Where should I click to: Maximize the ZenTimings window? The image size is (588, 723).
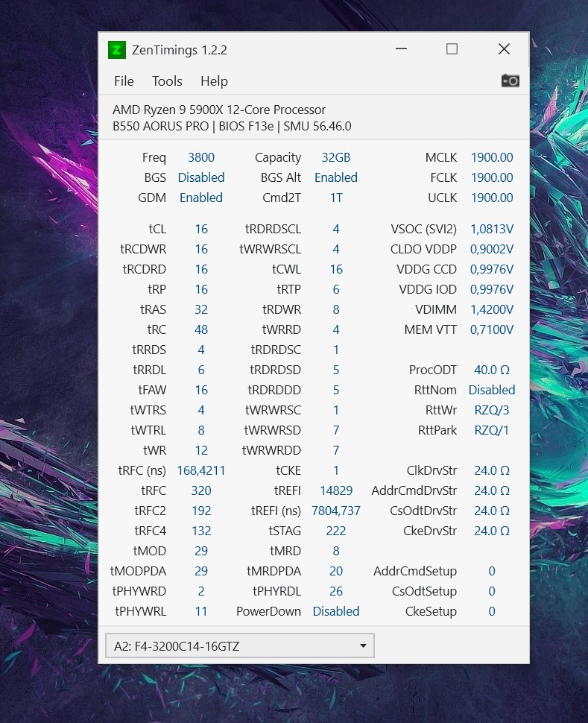(x=452, y=49)
